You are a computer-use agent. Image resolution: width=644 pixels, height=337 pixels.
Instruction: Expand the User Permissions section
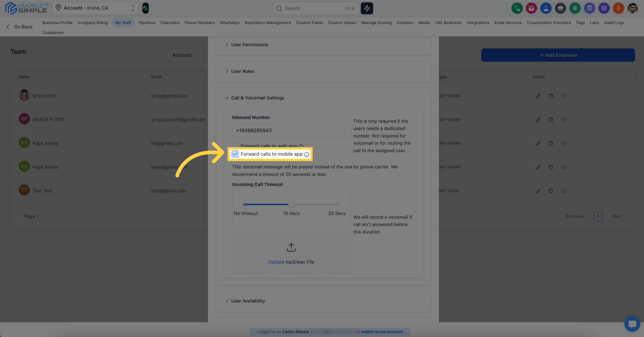[249, 45]
